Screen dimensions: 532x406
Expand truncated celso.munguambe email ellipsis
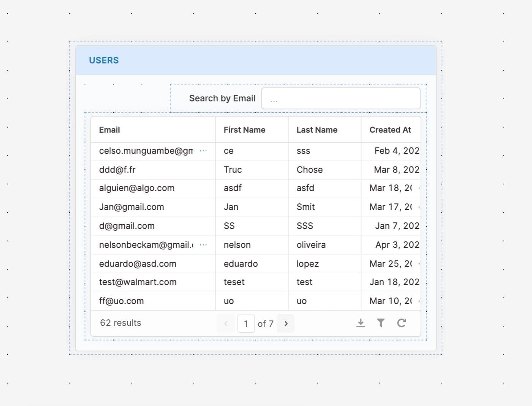click(x=203, y=151)
